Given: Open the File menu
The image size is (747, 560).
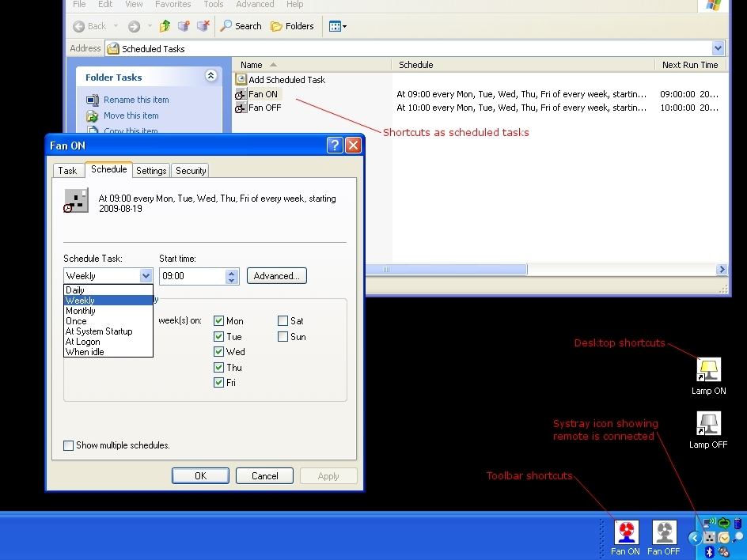Looking at the screenshot, I should (x=79, y=4).
